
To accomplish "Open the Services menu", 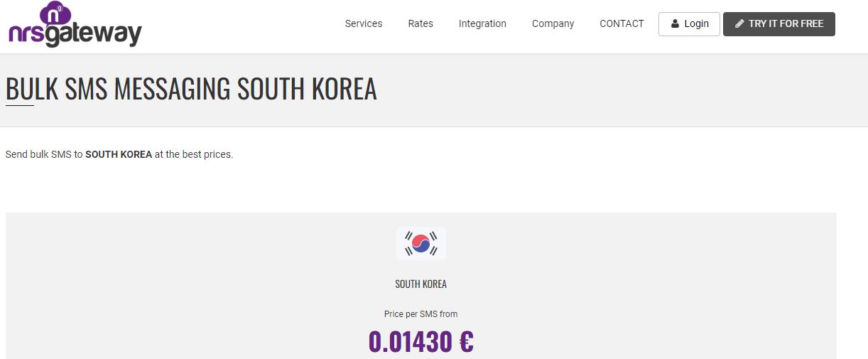I will pos(364,23).
